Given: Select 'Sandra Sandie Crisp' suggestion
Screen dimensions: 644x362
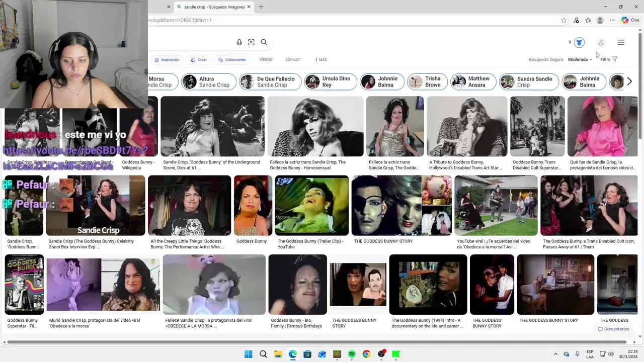Looking at the screenshot, I should [529, 82].
